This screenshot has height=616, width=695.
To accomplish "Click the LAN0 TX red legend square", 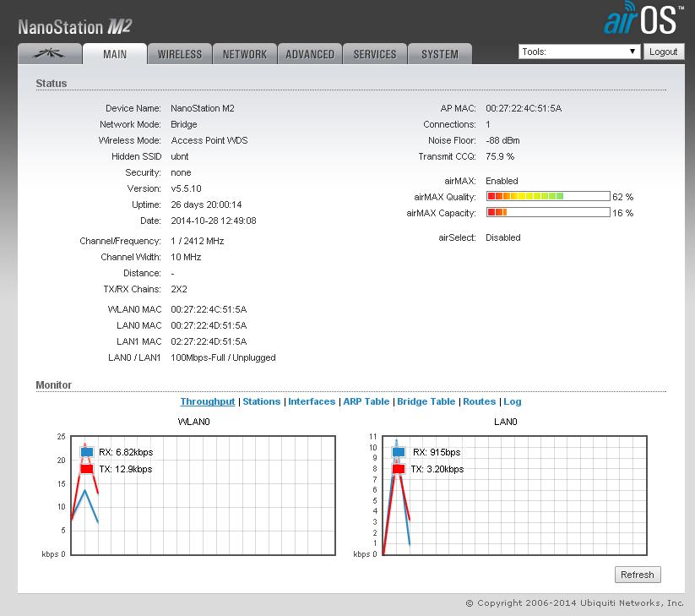I will tap(399, 469).
